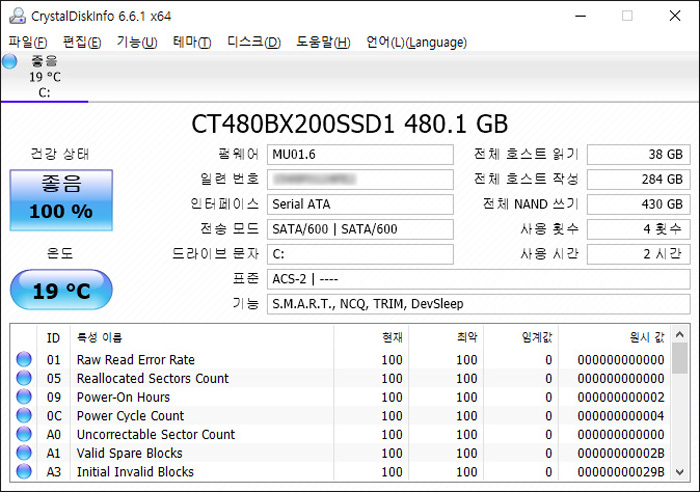Click power on hours value 2 시간
700x492 pixels.
click(638, 254)
